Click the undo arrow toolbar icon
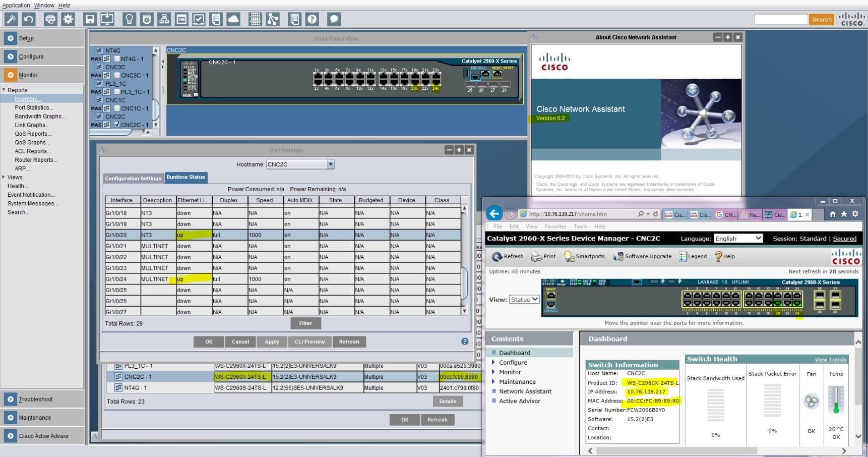Screen dimensions: 868x457 click(29, 19)
